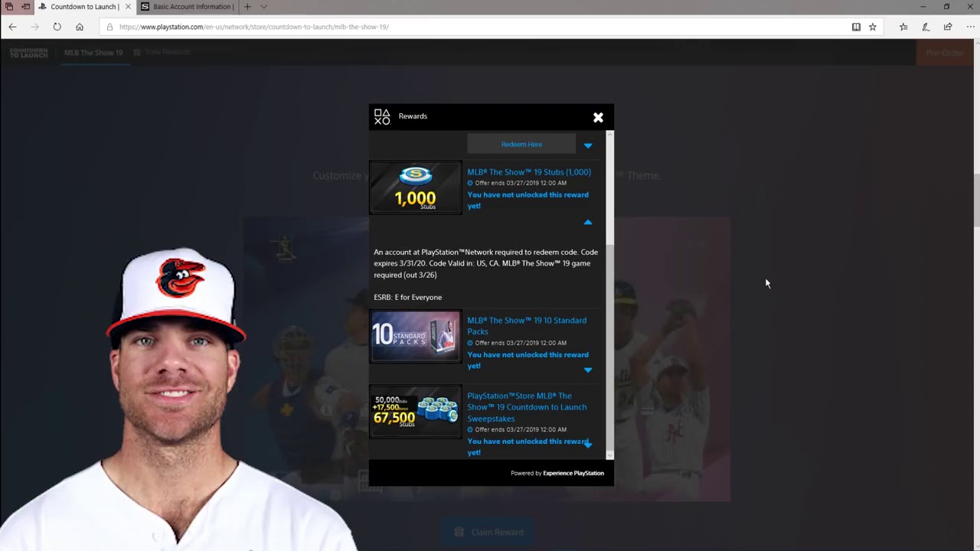The width and height of the screenshot is (980, 551).
Task: Click the 1,000 Stubs reward thumbnail
Action: pyautogui.click(x=416, y=187)
